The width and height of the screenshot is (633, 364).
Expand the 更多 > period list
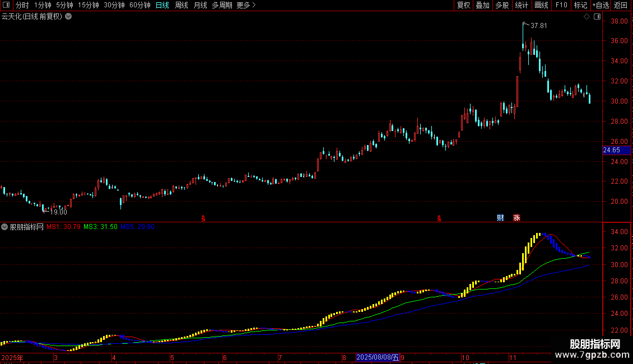point(246,5)
